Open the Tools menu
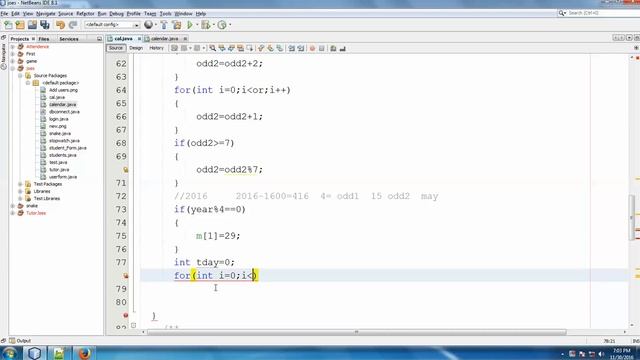The image size is (640, 360). pos(165,13)
